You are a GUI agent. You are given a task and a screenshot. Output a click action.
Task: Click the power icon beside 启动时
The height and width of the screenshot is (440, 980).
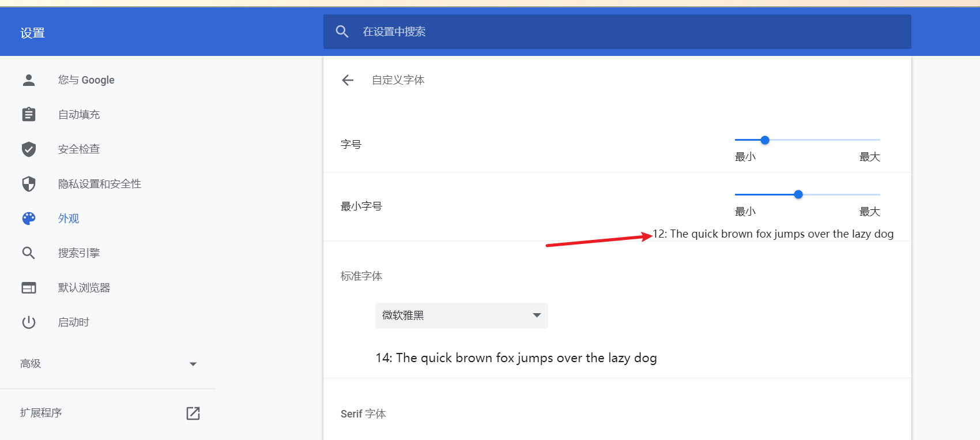(29, 322)
